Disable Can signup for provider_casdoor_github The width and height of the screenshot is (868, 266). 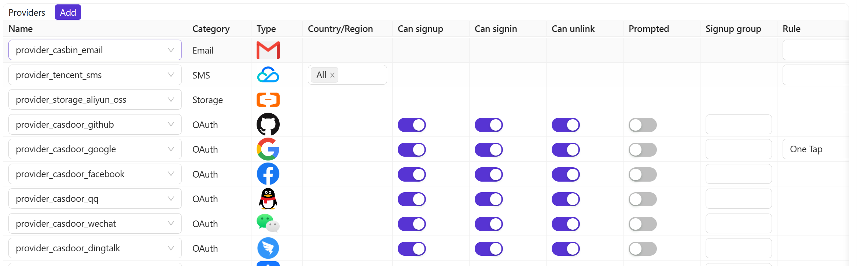412,125
